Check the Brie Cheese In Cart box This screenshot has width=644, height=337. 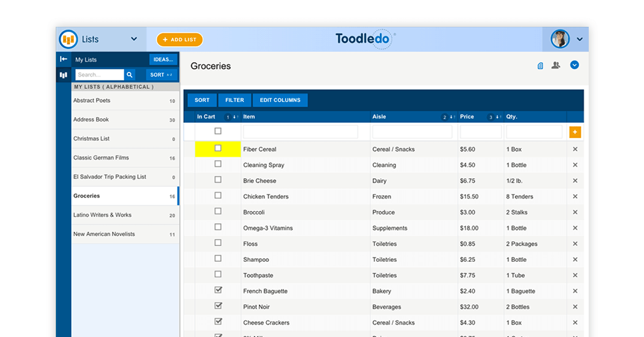[x=218, y=180]
